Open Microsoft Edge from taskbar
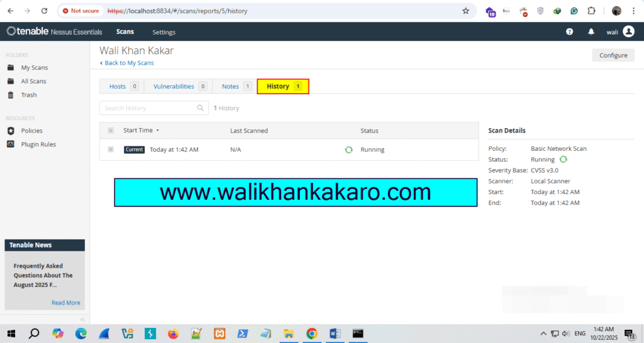The width and height of the screenshot is (644, 343). tap(81, 334)
